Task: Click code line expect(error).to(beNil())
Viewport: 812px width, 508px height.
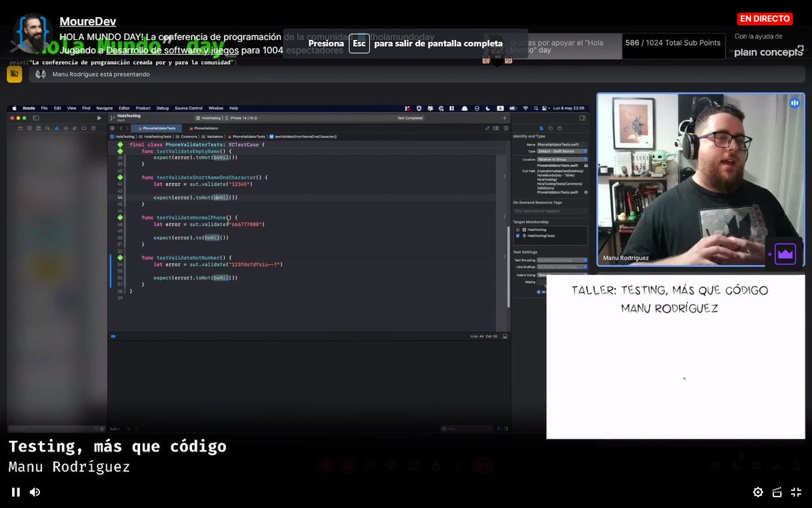Action: [191, 238]
